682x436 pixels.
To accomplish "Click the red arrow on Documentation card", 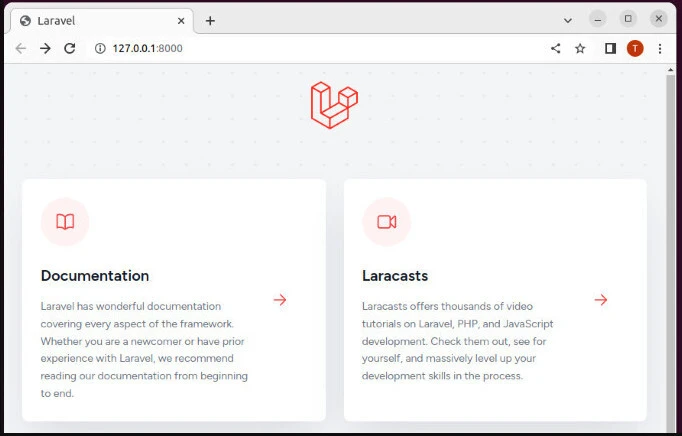I will coord(280,299).
